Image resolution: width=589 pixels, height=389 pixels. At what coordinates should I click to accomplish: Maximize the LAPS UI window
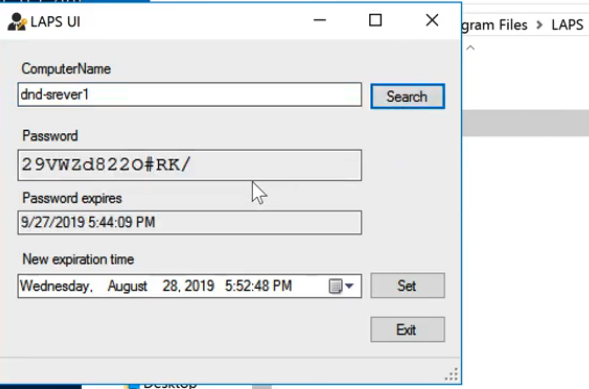(375, 20)
